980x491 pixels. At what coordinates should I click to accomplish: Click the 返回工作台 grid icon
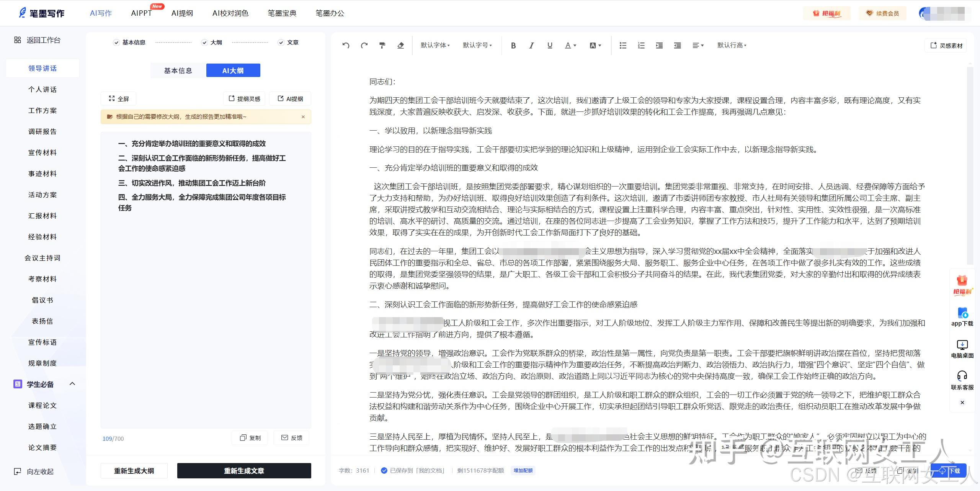pyautogui.click(x=18, y=40)
